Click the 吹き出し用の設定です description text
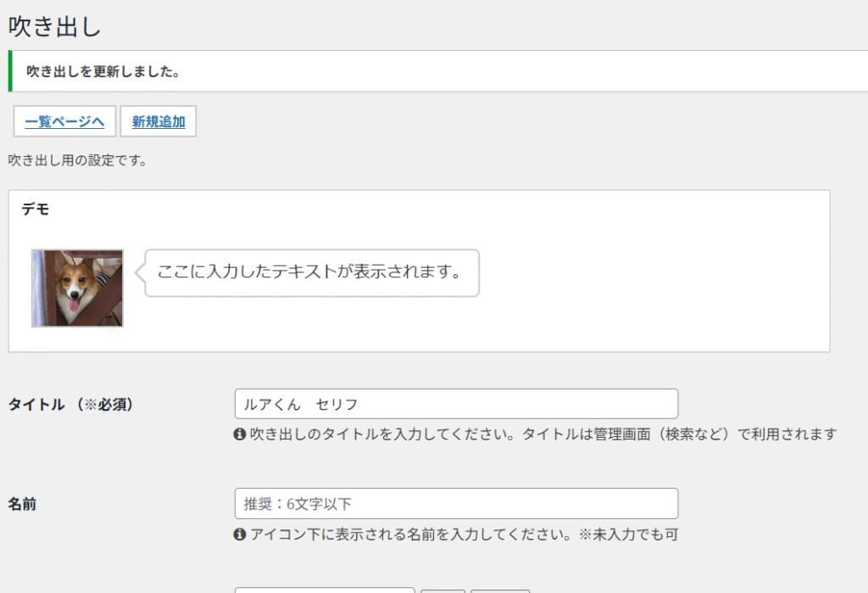868x593 pixels. click(77, 159)
